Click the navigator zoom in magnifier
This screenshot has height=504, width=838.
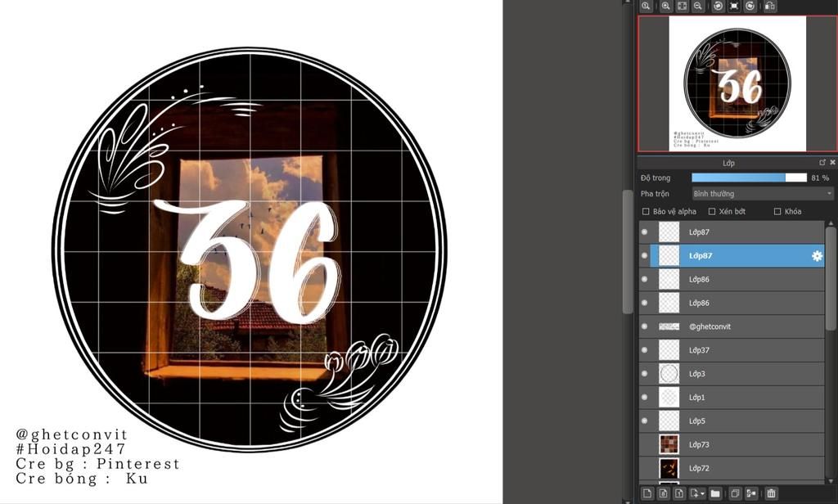point(665,6)
